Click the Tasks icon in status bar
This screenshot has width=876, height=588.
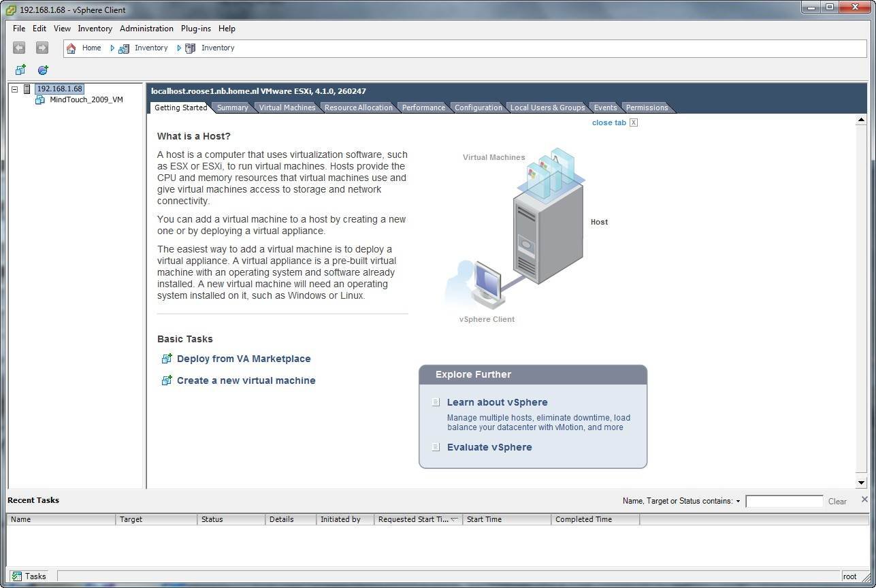click(16, 576)
